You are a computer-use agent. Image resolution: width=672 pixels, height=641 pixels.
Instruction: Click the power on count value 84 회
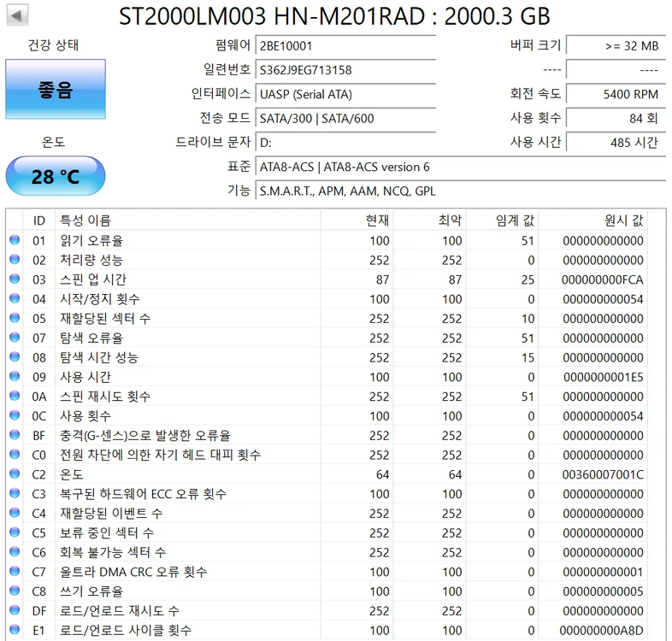pyautogui.click(x=616, y=118)
